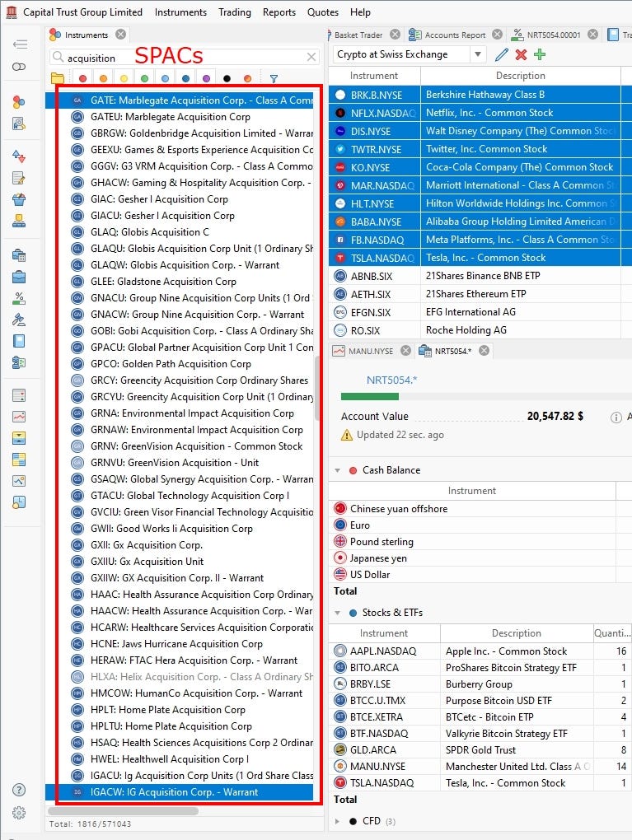632x840 pixels.
Task: Select IGACW: IG Acquisition Corp. - Warrant
Action: 180,792
